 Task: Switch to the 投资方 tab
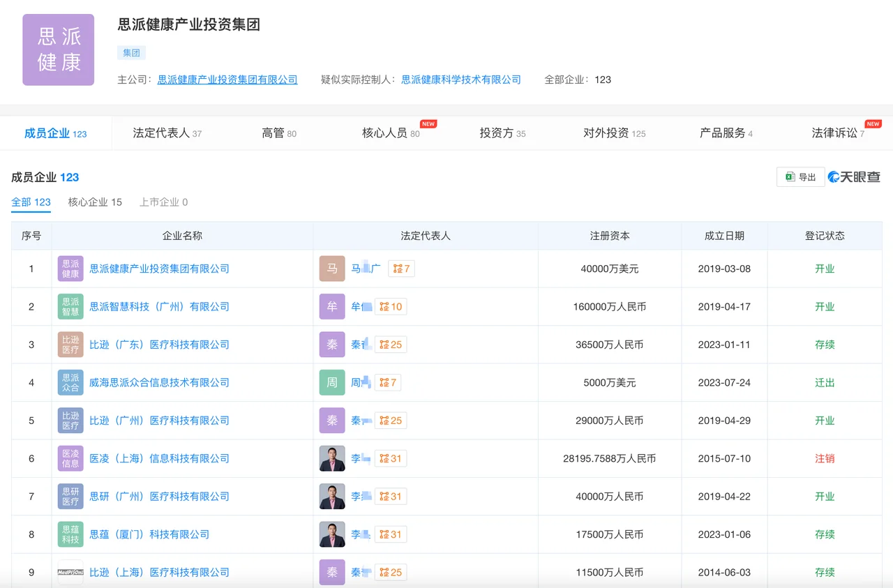pyautogui.click(x=503, y=133)
